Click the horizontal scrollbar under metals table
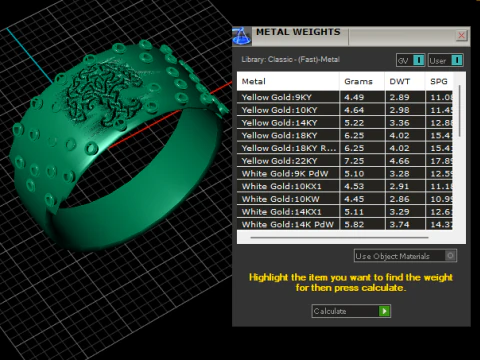Viewport: 480px width, 360px height. coord(339,238)
